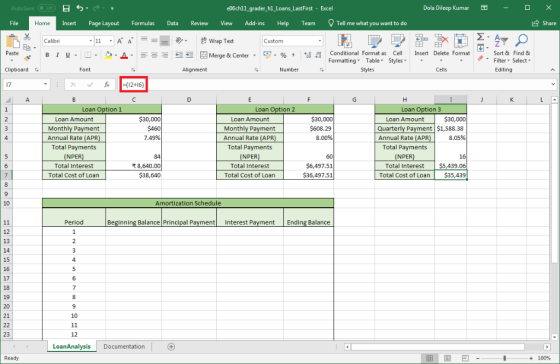This screenshot has height=364, width=560.
Task: Click Tell me what you want to do
Action: coord(368,23)
